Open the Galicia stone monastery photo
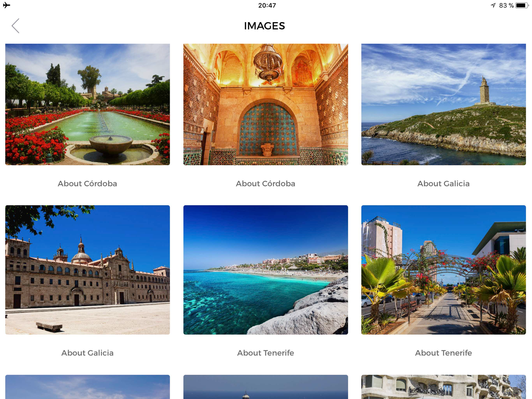 tap(88, 269)
